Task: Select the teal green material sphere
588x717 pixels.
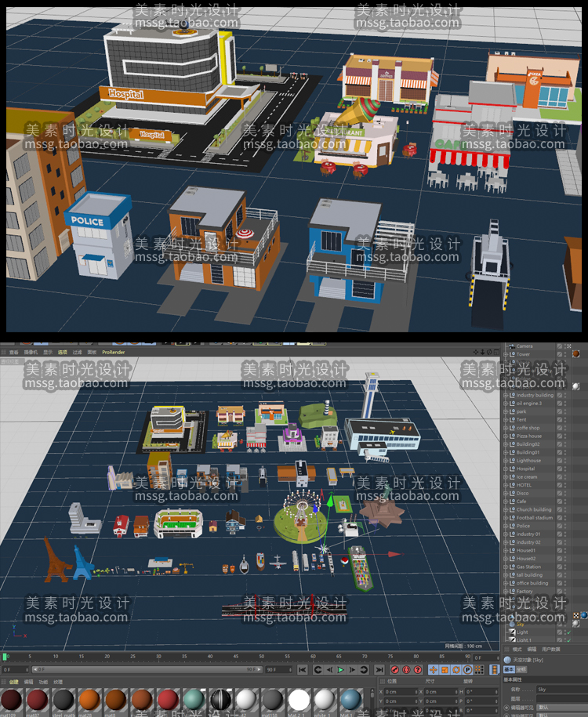Action: (x=194, y=700)
